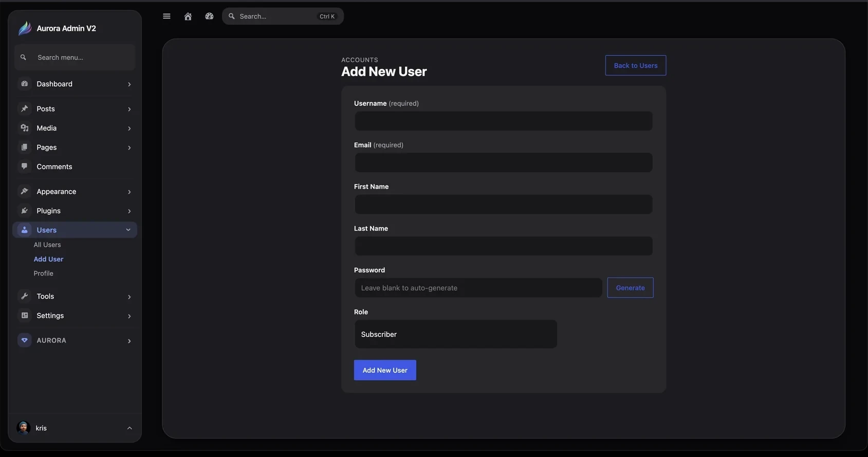This screenshot has width=868, height=457.
Task: Expand the Media menu chevron
Action: (129, 128)
